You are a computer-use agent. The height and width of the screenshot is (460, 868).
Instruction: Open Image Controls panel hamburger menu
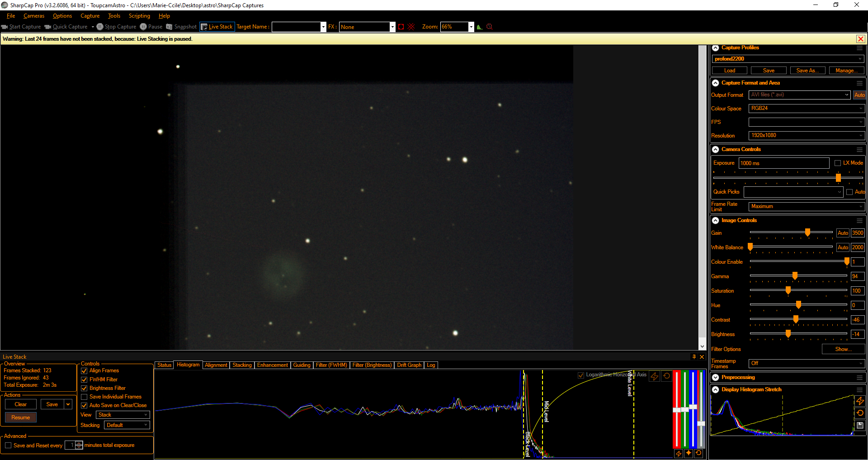[x=859, y=220]
